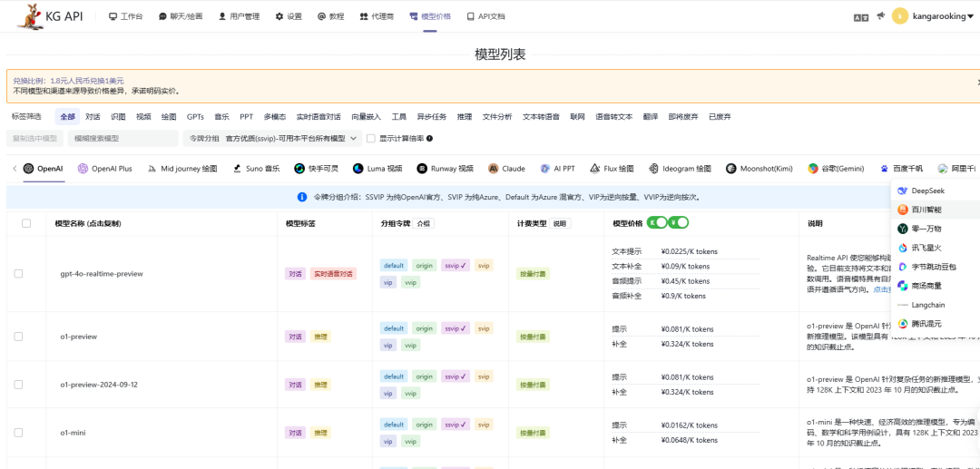Open the 令牌分组 dropdown selector
The height and width of the screenshot is (469, 980).
[x=272, y=139]
